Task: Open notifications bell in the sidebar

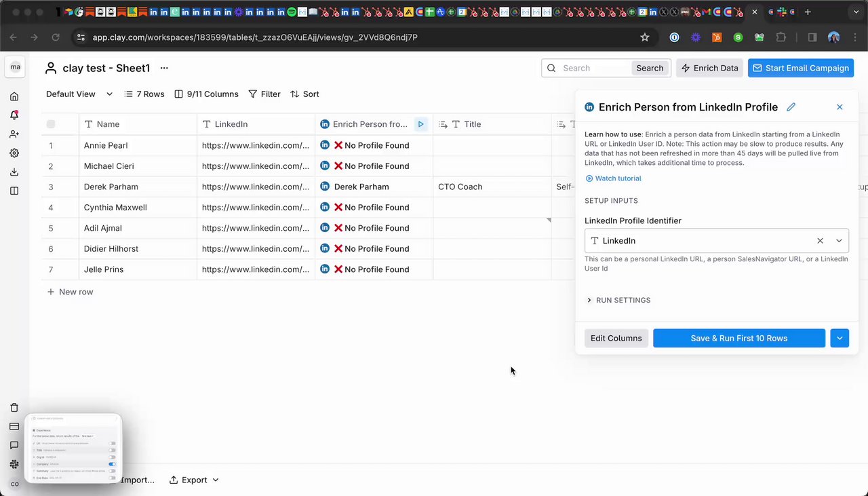Action: pos(14,115)
